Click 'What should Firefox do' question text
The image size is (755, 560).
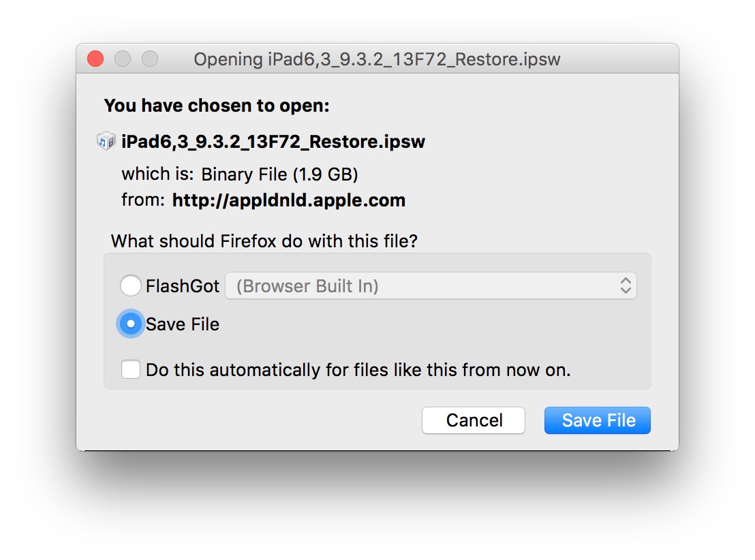264,241
